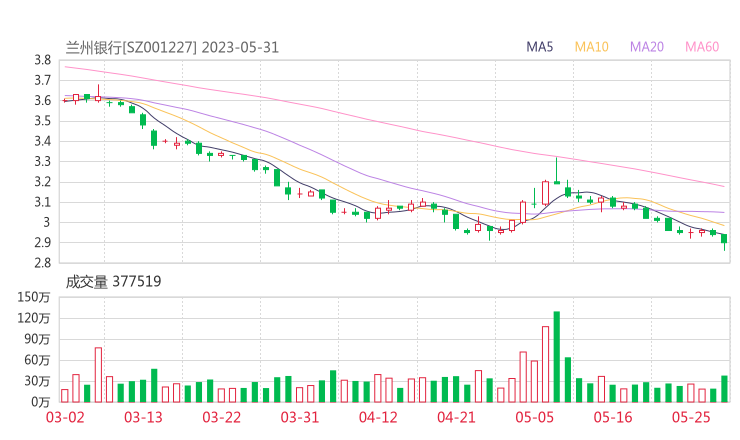Click the 成交量 377519 volume label
740x440 pixels.
[x=113, y=282]
